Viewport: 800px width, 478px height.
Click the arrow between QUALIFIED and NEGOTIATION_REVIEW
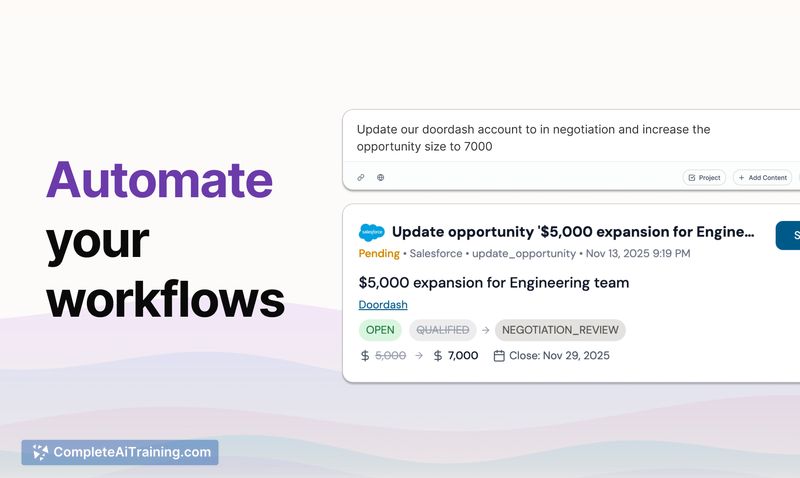pyautogui.click(x=486, y=330)
